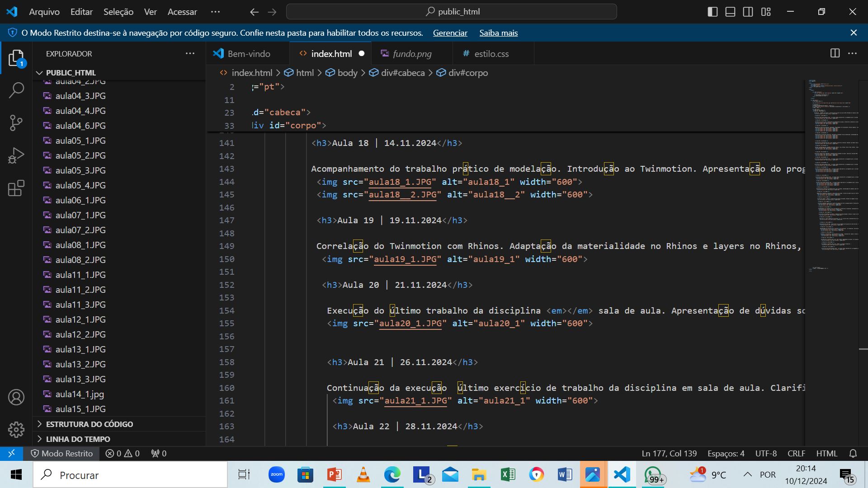
Task: Select aula07_2.JPG in explorer
Action: (x=119, y=230)
